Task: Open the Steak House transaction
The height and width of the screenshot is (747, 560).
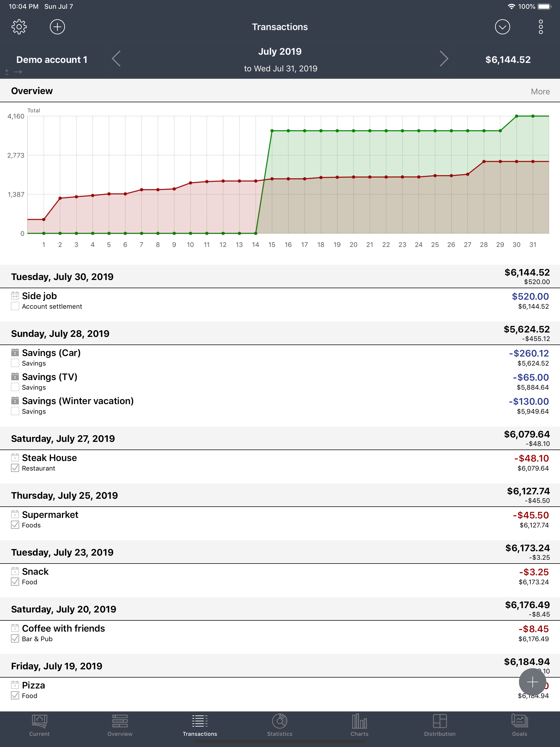Action: coord(280,463)
